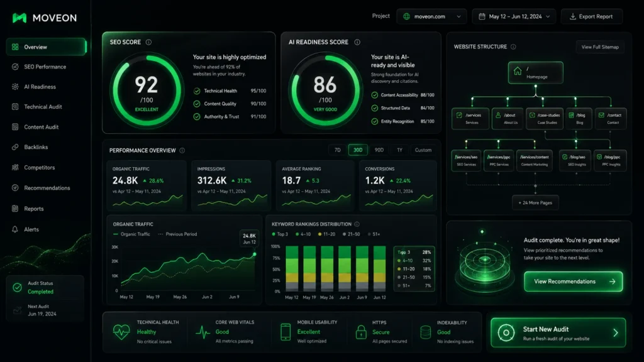Click the HTTPS padlock icon

point(361,332)
